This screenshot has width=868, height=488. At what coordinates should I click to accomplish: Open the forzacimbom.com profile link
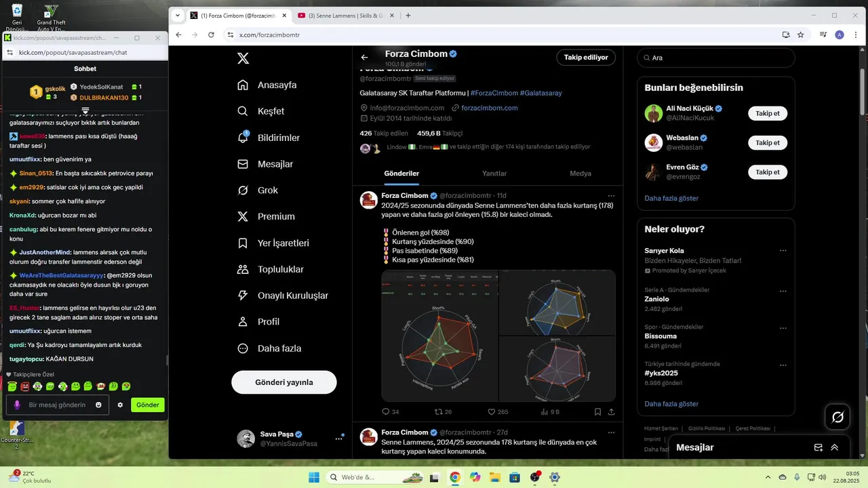489,108
